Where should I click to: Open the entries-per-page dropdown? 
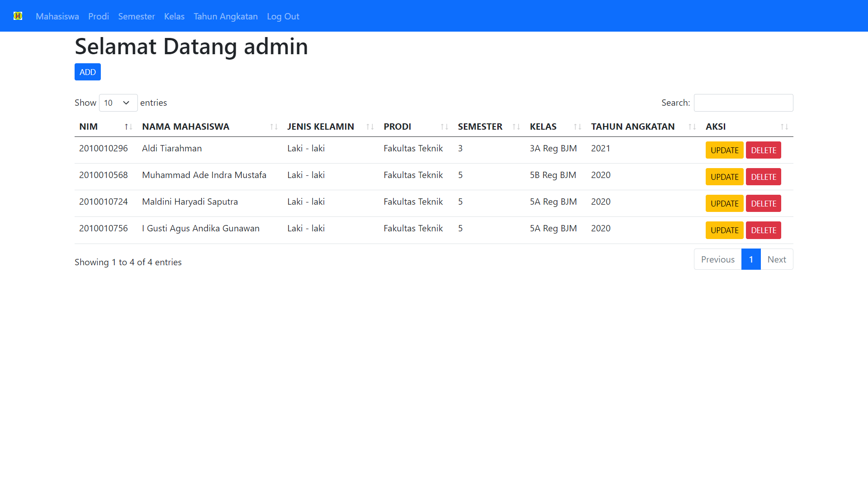[118, 103]
